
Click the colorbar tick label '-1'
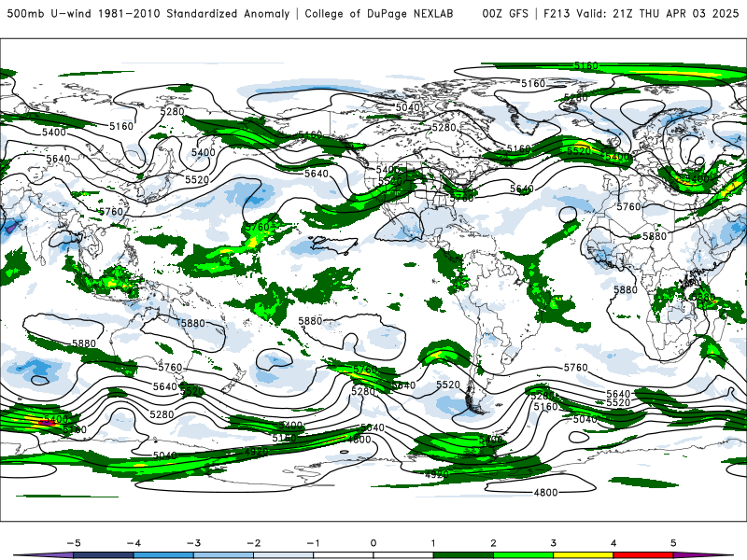[314, 543]
